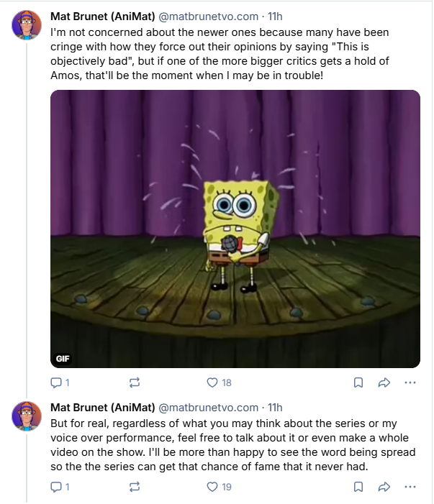The width and height of the screenshot is (434, 504).
Task: Bookmark the post with the SpongeBob GIF
Action: pos(358,382)
